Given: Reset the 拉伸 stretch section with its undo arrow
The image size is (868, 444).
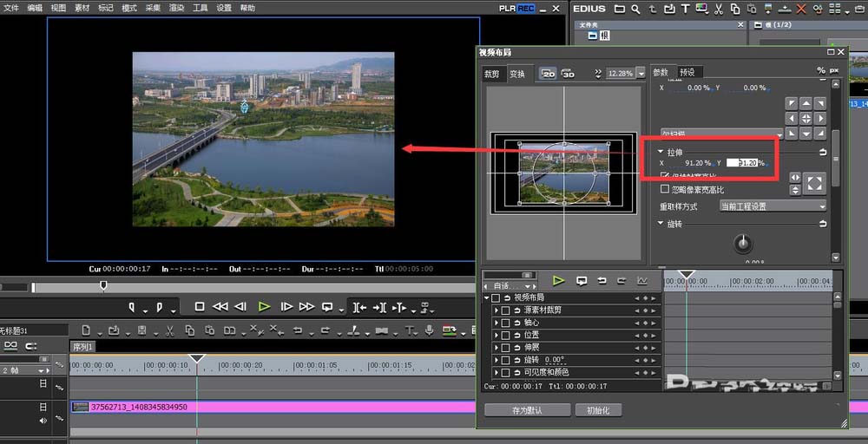Looking at the screenshot, I should pyautogui.click(x=822, y=152).
